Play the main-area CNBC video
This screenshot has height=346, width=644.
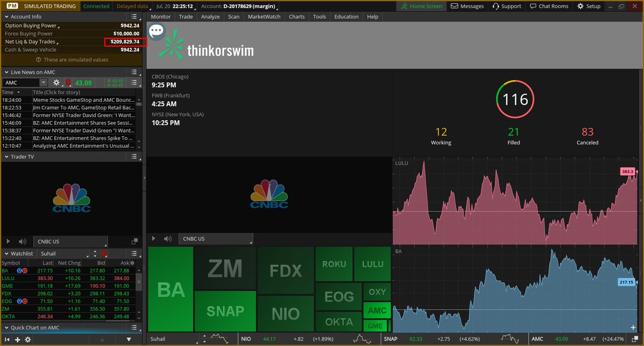pyautogui.click(x=153, y=239)
